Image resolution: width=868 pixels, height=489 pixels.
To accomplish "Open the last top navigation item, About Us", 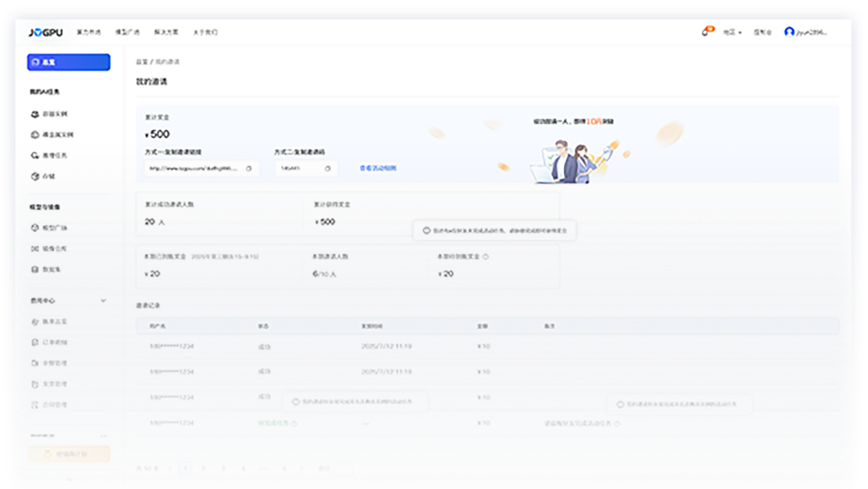I will [x=205, y=32].
